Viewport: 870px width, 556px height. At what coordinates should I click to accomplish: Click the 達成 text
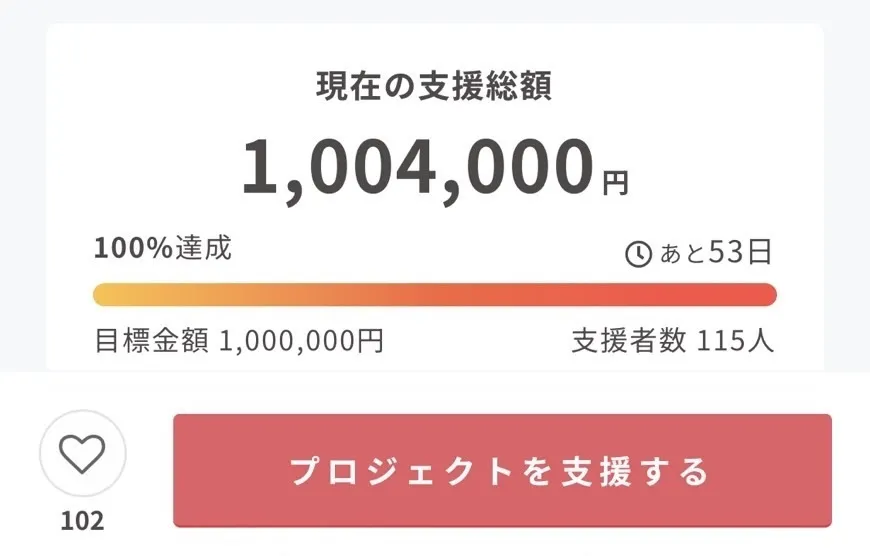(203, 249)
